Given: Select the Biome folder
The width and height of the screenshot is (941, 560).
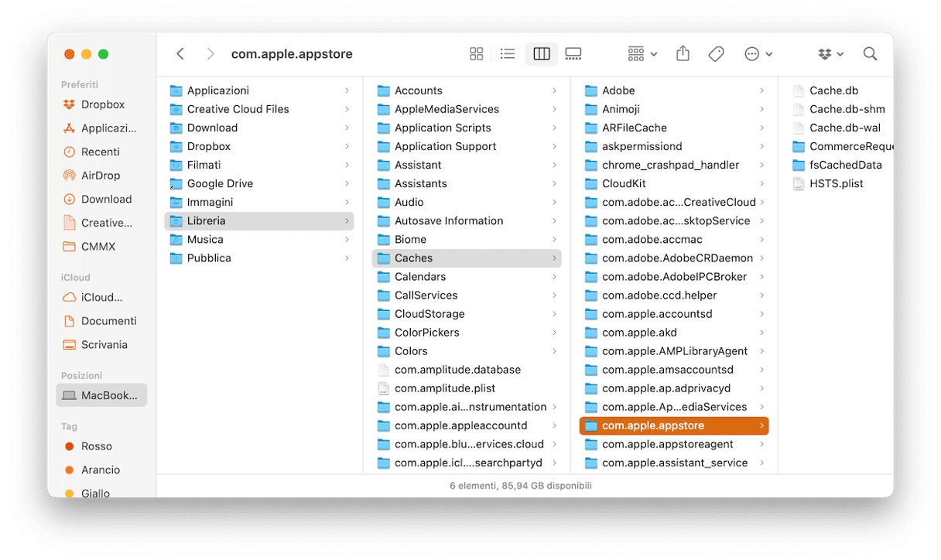Looking at the screenshot, I should tap(467, 240).
